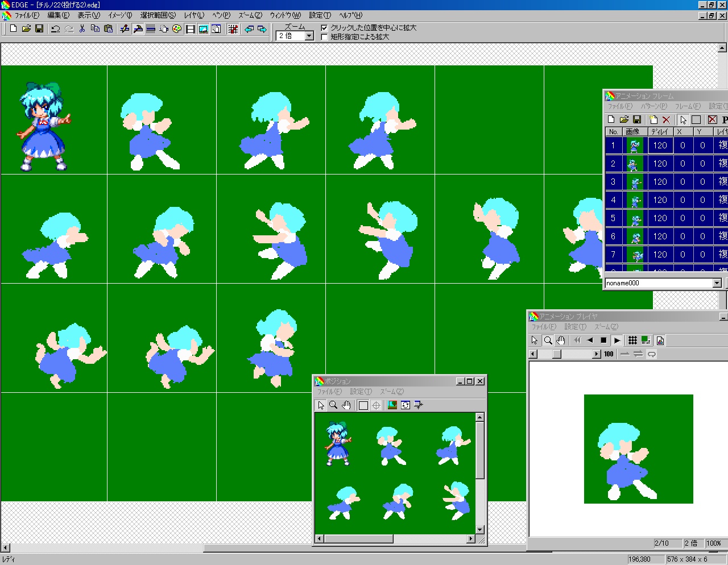
Task: Maximize the Position window
Action: (x=470, y=381)
